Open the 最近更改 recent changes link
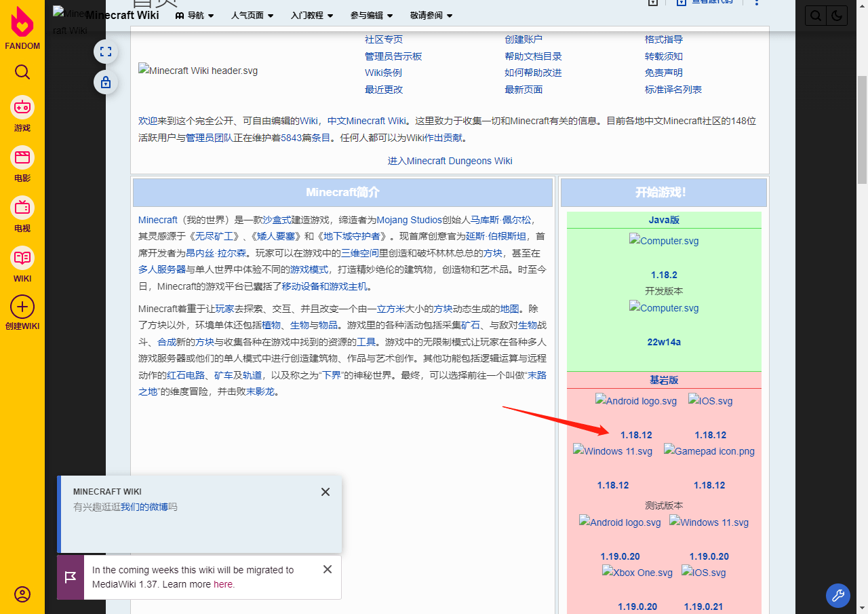The height and width of the screenshot is (614, 868). click(x=384, y=90)
